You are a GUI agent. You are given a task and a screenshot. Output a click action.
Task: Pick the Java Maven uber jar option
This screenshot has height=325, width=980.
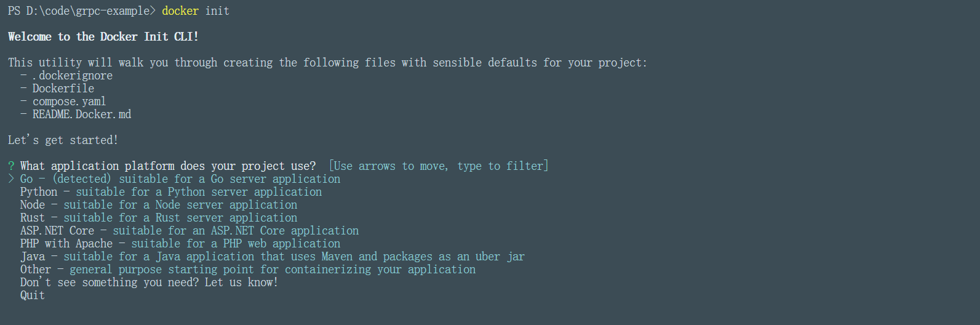pos(272,257)
